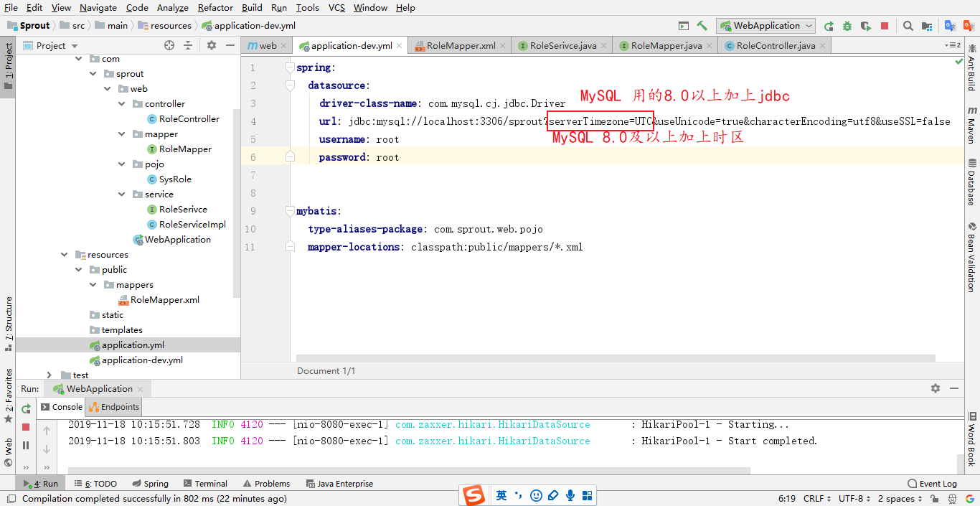Image resolution: width=980 pixels, height=506 pixels.
Task: Close the application-dev.yml editor tab
Action: pos(400,46)
